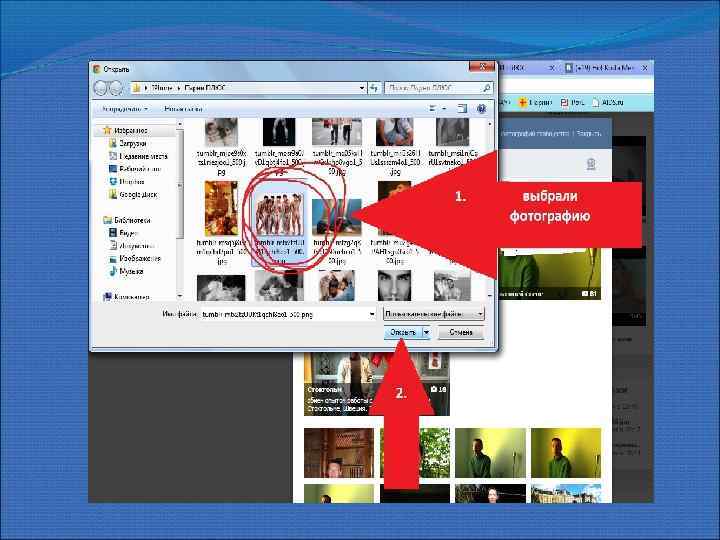Open the Упорядочить dropdown menu
The height and width of the screenshot is (540, 720).
pyautogui.click(x=125, y=109)
